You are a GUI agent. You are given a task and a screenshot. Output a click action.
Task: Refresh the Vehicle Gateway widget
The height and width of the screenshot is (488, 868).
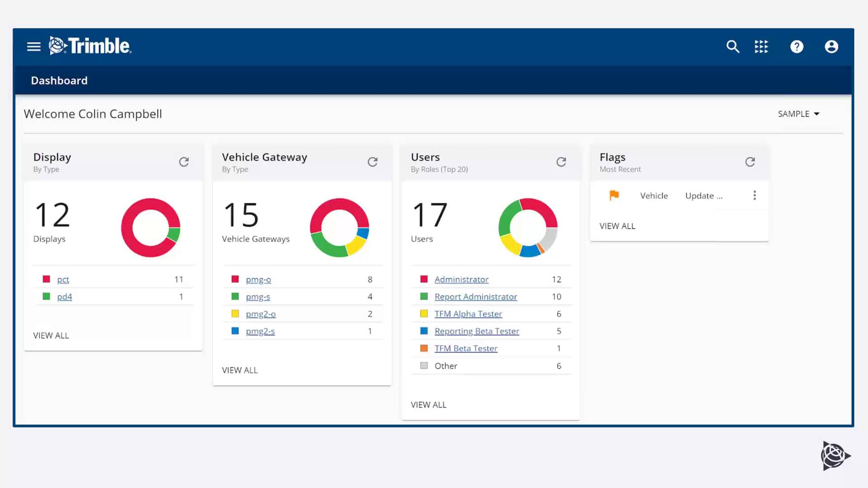pos(373,162)
